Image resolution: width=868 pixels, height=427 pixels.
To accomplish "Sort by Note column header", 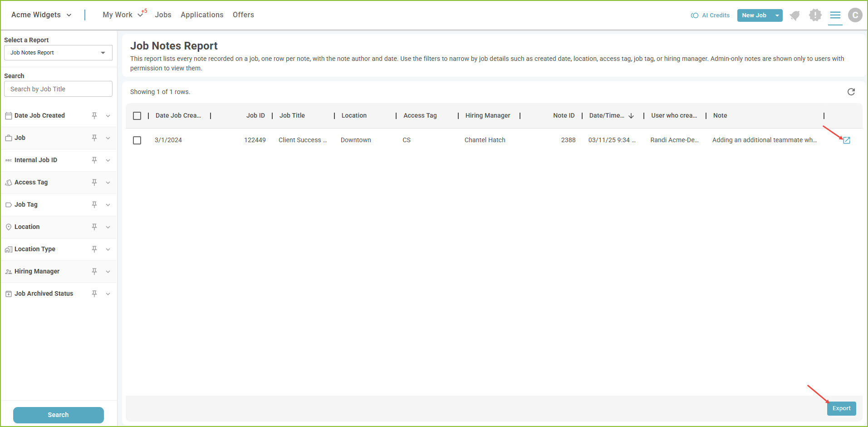I will 720,115.
